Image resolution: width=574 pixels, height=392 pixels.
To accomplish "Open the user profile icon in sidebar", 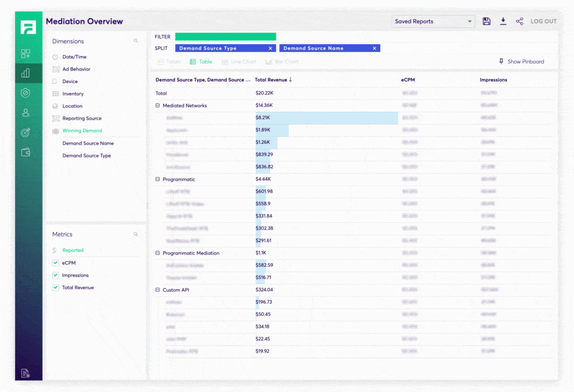I will 25,113.
